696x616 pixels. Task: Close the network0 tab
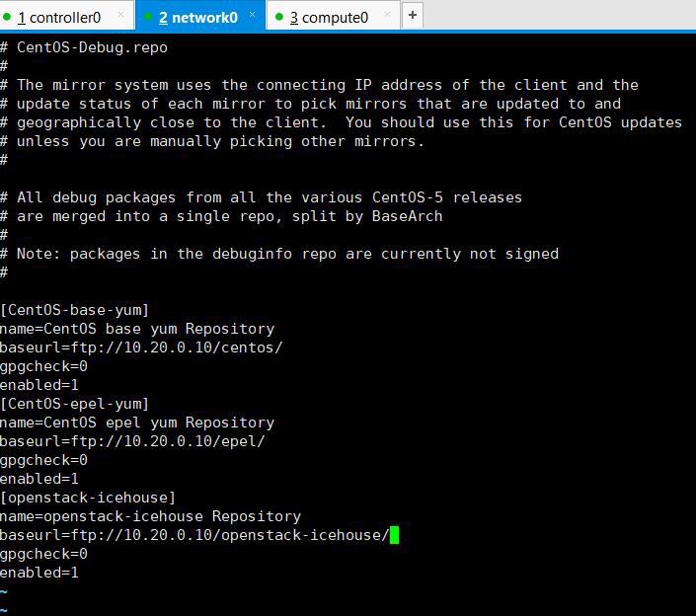(x=252, y=15)
